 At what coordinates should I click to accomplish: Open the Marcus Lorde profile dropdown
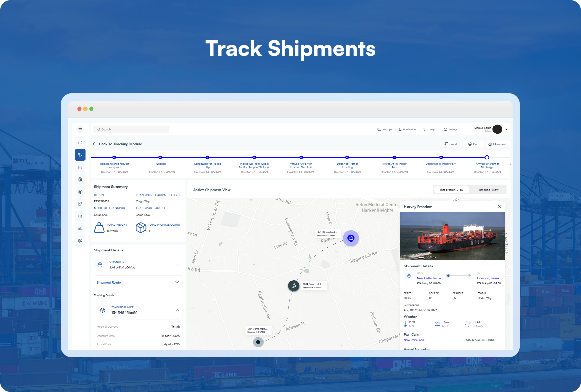point(506,129)
